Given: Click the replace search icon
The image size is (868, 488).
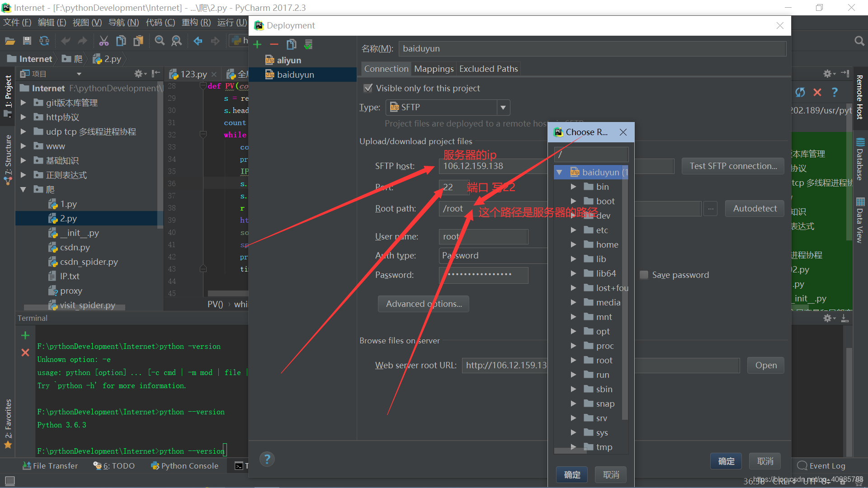Looking at the screenshot, I should pyautogui.click(x=177, y=41).
